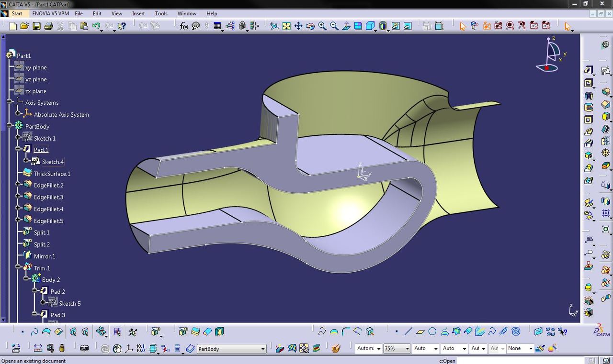Select the Normal View icon
The width and height of the screenshot is (613, 364).
346,26
